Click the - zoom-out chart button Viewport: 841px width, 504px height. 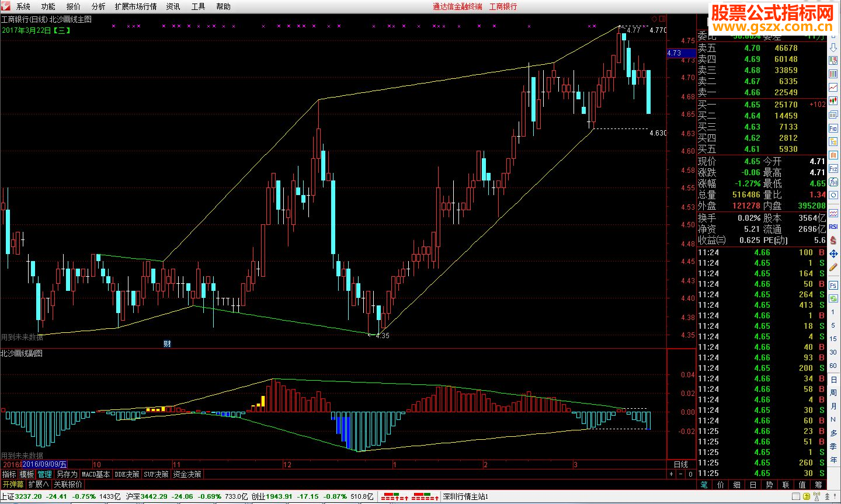[x=681, y=474]
